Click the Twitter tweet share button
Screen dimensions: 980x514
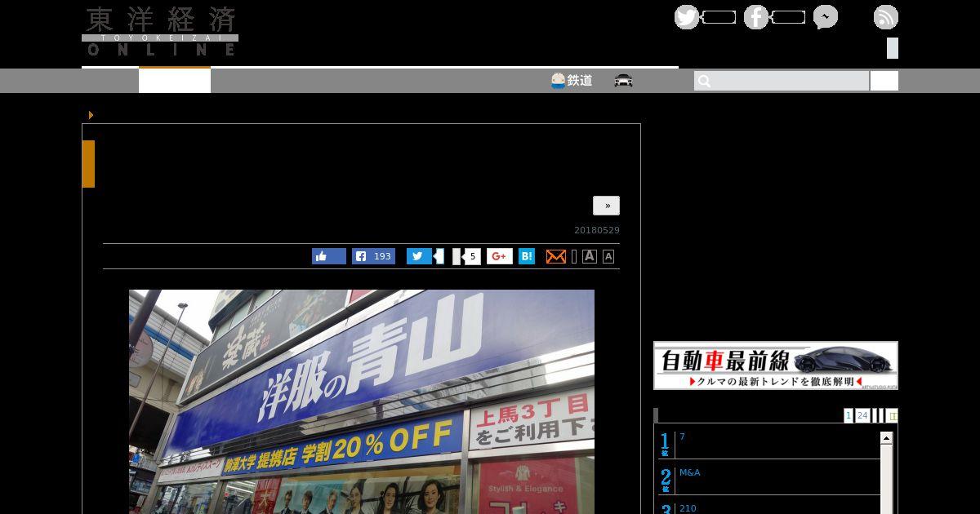(x=419, y=256)
